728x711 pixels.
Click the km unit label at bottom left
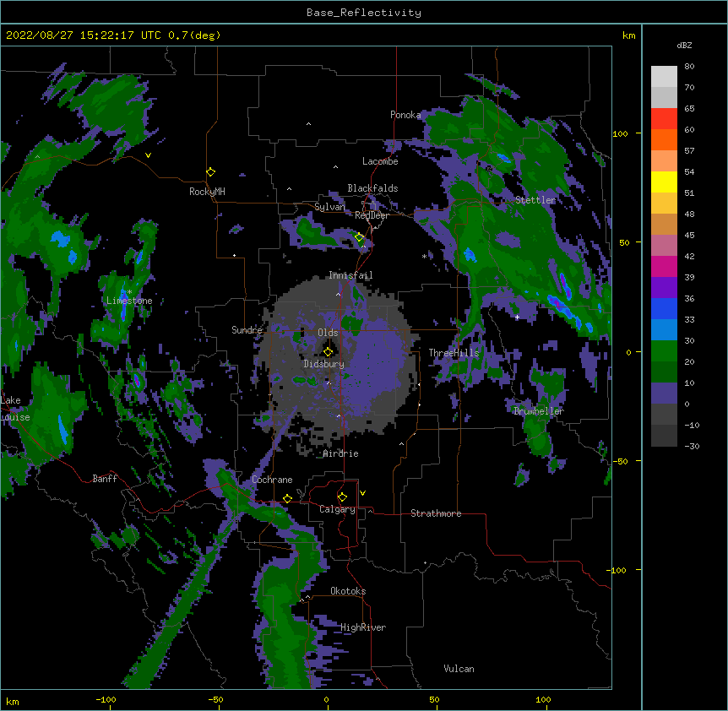point(13,701)
